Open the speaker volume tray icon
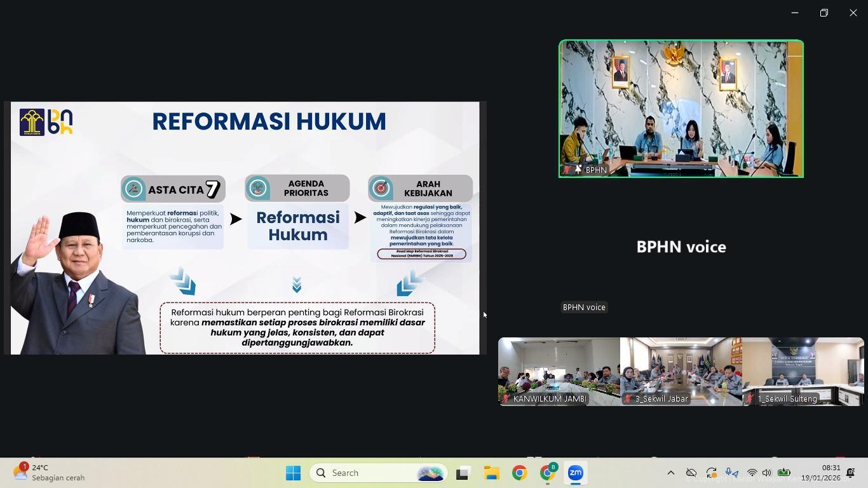The width and height of the screenshot is (868, 488). pyautogui.click(x=767, y=473)
